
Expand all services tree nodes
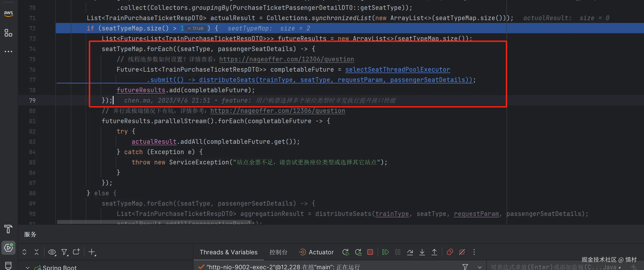click(24, 252)
